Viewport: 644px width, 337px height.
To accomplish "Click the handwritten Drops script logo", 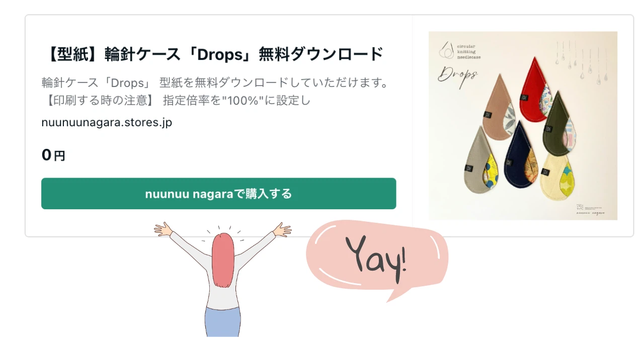I will click(x=457, y=75).
